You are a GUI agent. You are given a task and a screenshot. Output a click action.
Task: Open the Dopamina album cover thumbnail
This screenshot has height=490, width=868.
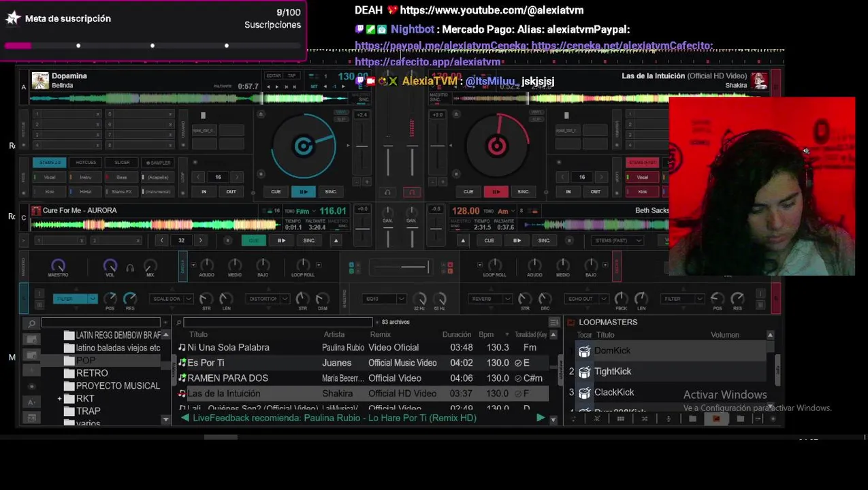click(40, 81)
